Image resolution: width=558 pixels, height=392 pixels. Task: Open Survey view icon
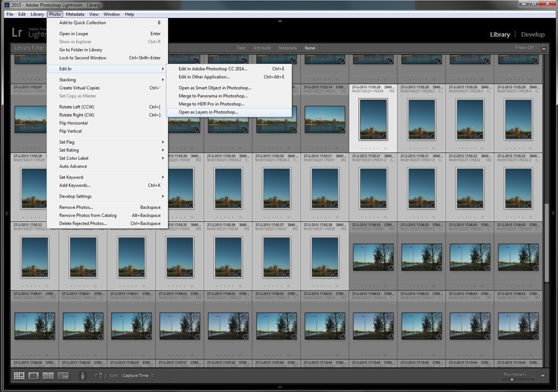[63, 375]
